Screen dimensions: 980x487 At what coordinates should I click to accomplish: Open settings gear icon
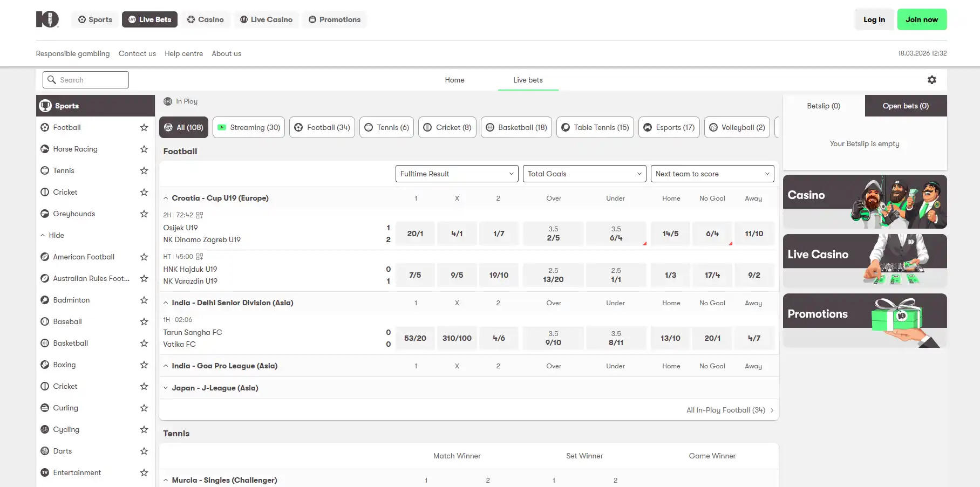click(931, 80)
